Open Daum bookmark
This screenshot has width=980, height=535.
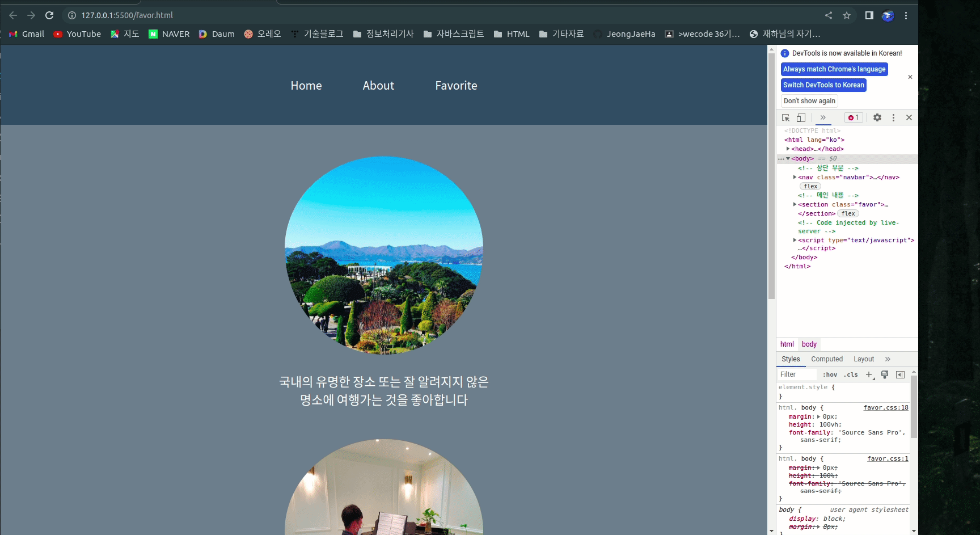point(217,34)
